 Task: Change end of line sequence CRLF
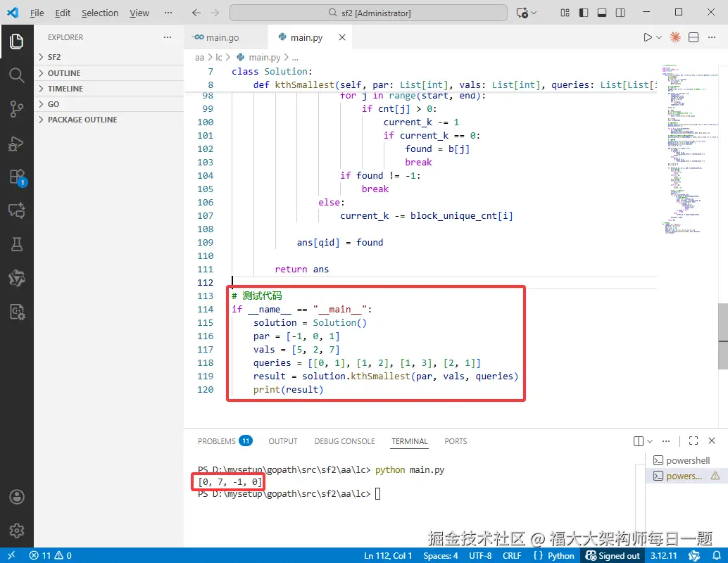(512, 555)
